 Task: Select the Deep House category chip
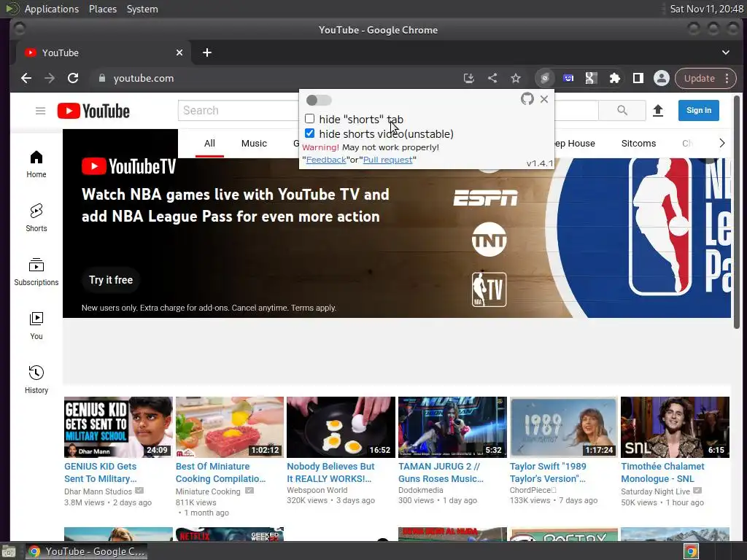575,144
